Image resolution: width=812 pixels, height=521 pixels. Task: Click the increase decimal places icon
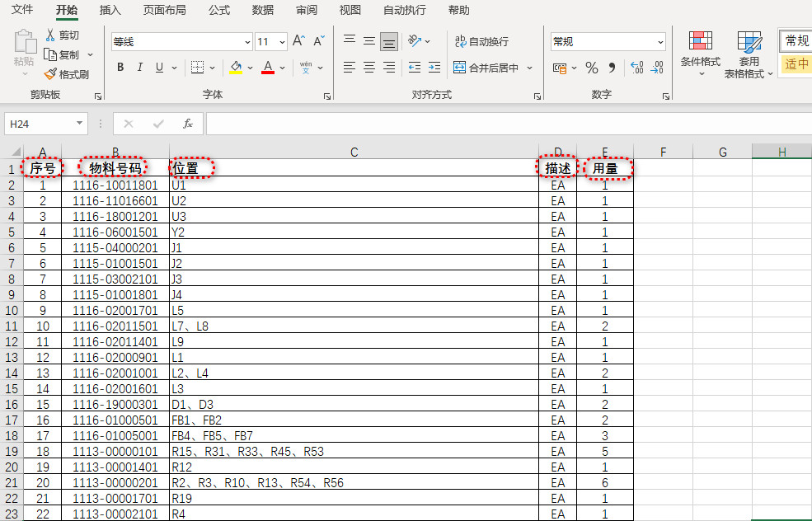pos(636,68)
